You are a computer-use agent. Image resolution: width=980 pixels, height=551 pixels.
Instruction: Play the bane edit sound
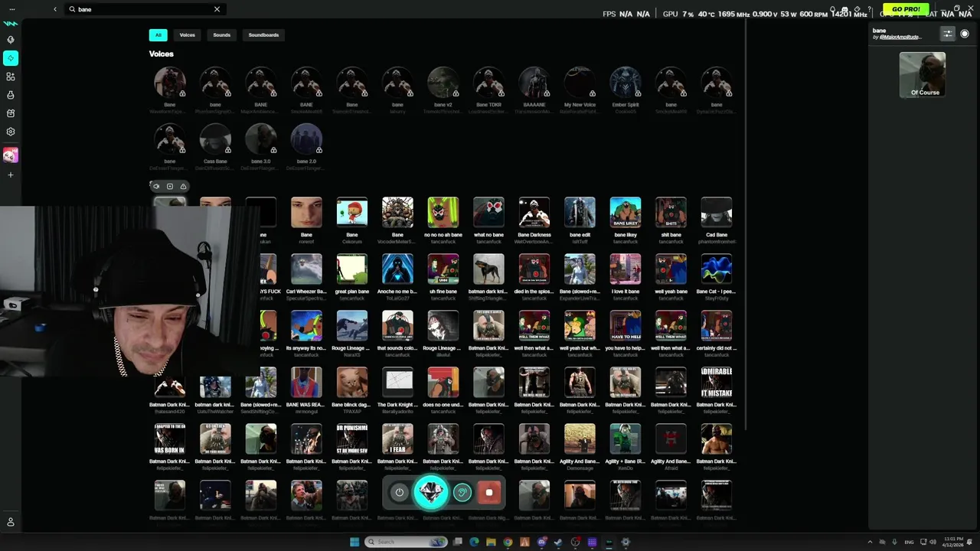[x=580, y=213]
